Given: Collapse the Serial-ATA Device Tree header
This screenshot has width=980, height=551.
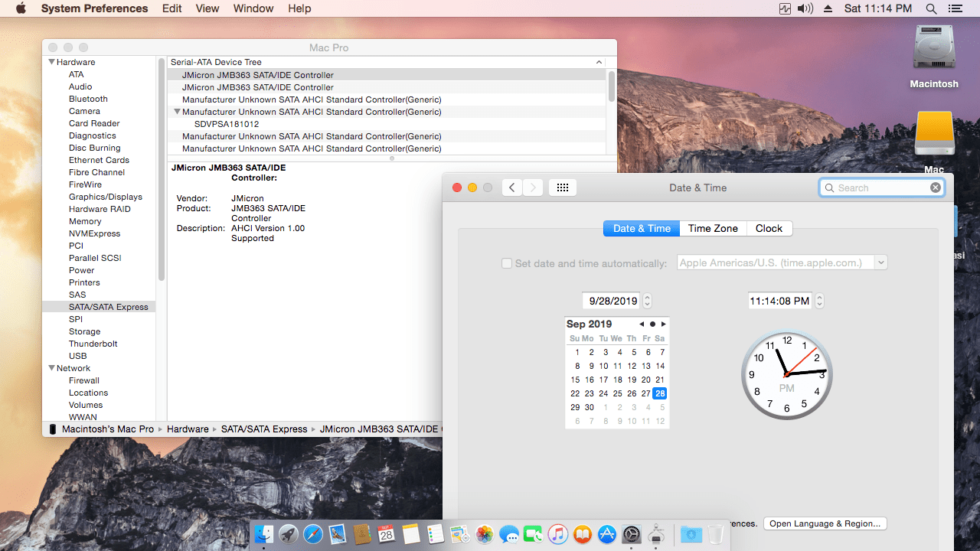Looking at the screenshot, I should (x=599, y=62).
